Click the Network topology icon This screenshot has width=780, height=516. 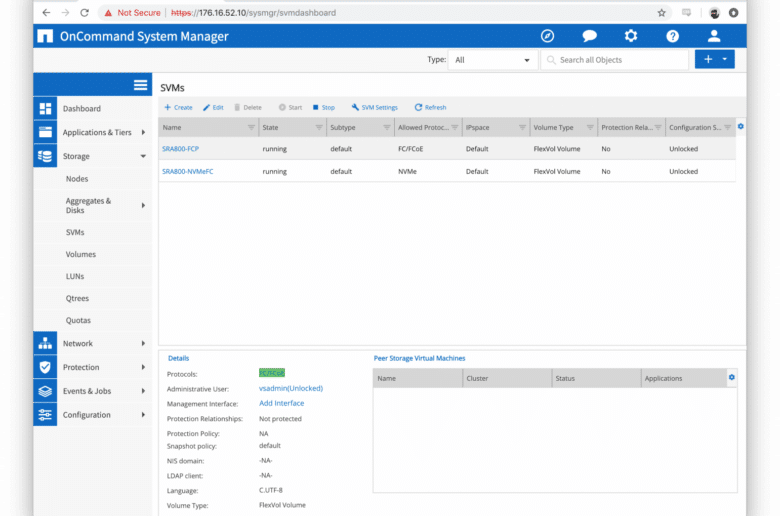point(45,343)
